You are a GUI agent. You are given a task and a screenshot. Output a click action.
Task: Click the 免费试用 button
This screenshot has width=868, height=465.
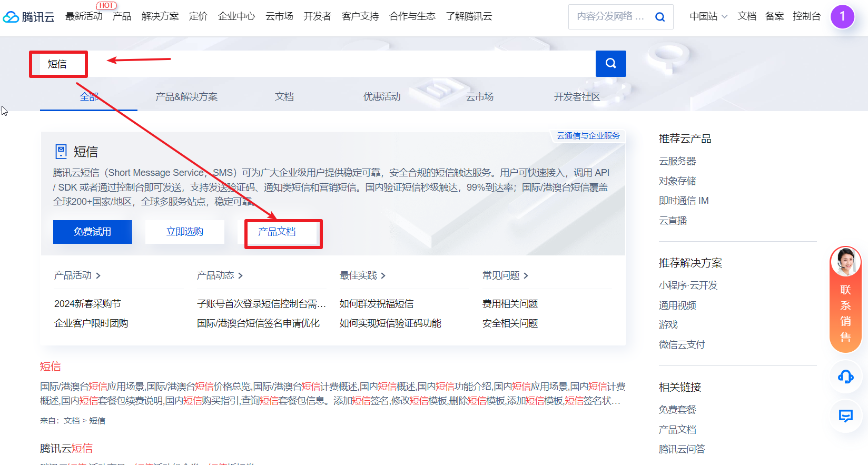click(93, 232)
